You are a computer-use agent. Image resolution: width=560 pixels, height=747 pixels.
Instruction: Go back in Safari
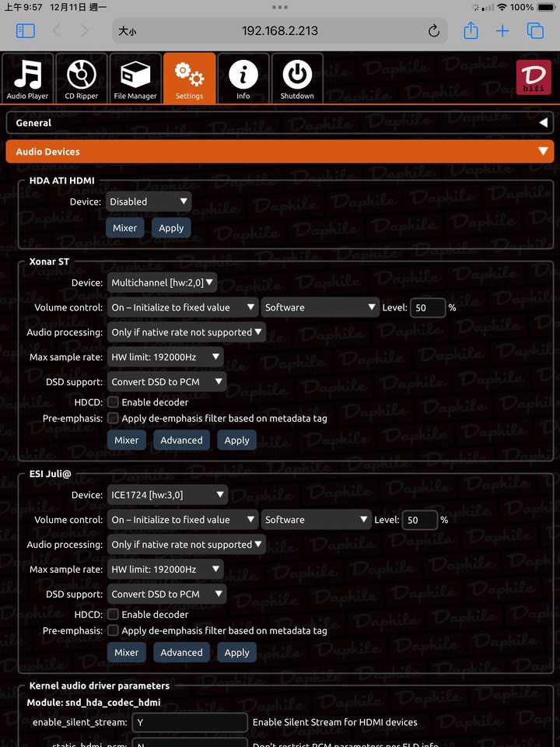(x=56, y=31)
